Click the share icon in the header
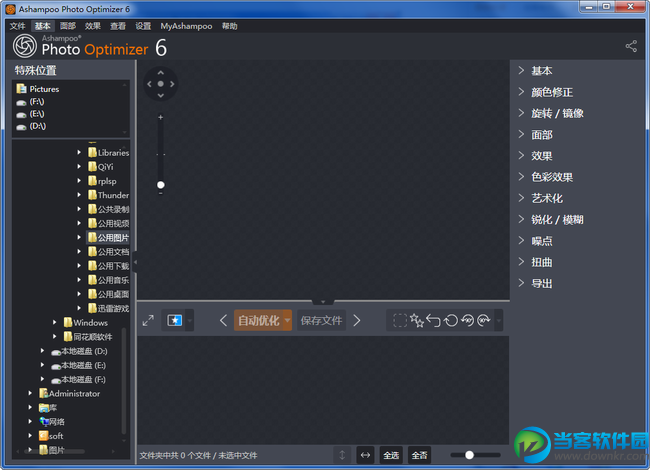The image size is (650, 470). tap(631, 46)
